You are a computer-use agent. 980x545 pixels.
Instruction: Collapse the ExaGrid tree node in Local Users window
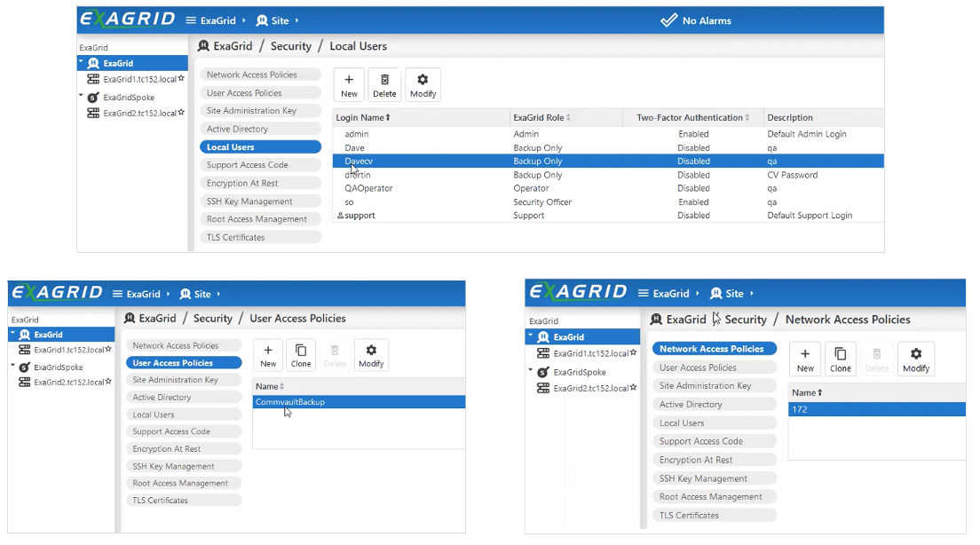point(82,62)
